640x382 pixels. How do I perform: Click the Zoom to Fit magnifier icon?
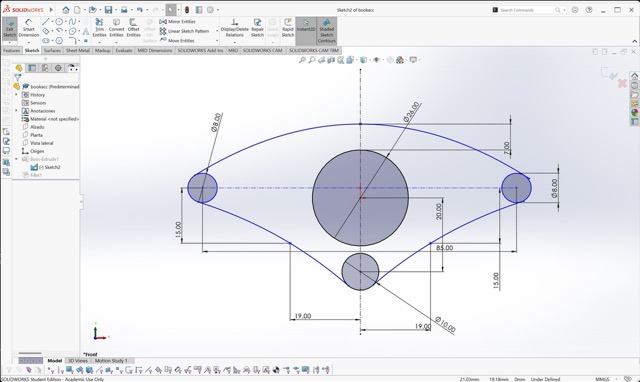click(302, 60)
